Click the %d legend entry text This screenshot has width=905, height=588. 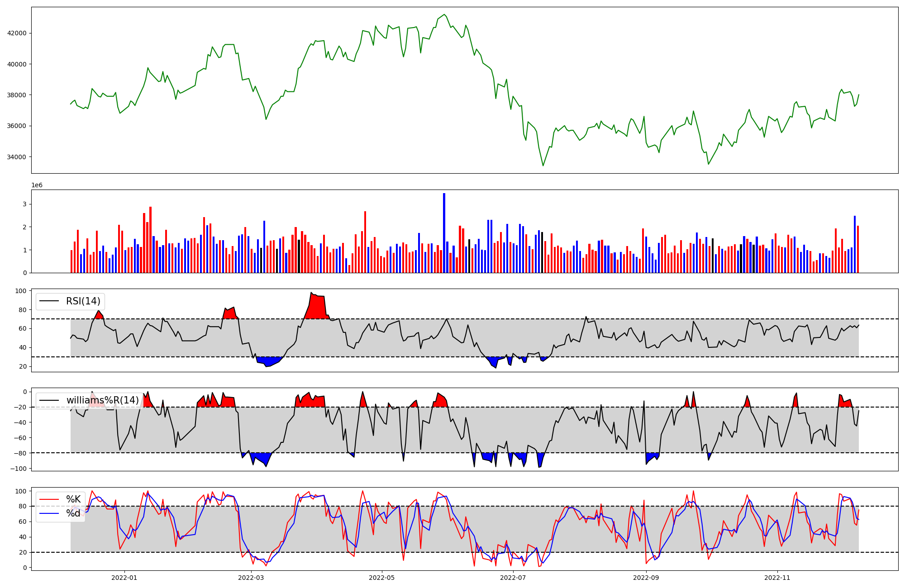point(73,513)
